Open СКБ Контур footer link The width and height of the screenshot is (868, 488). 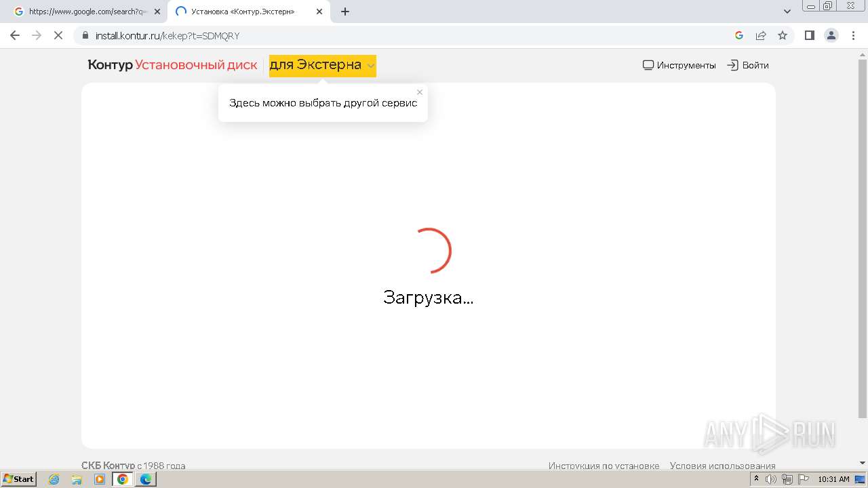(108, 466)
